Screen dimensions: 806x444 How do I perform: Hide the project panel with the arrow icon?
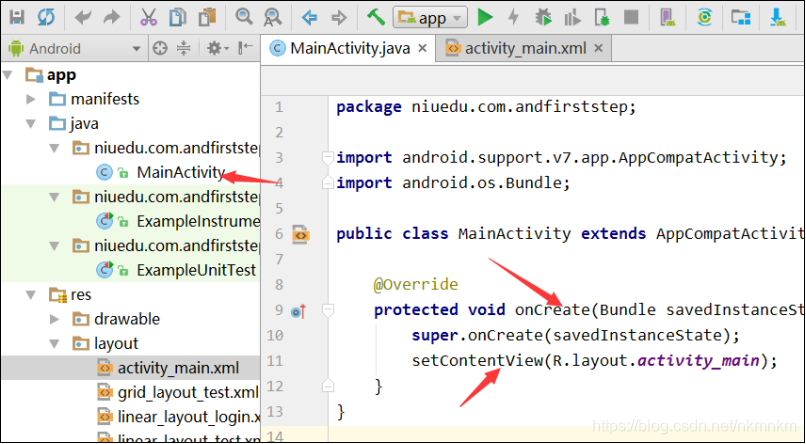[246, 48]
